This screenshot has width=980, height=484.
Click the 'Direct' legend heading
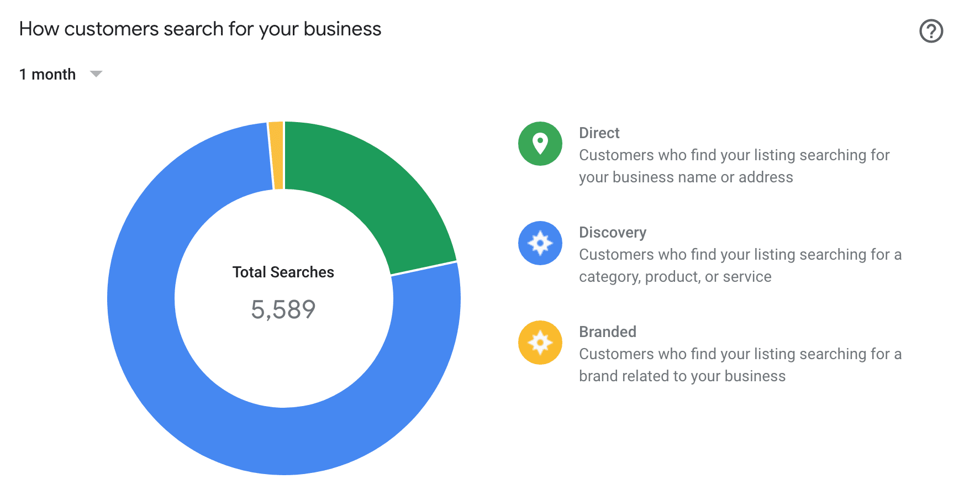[599, 133]
